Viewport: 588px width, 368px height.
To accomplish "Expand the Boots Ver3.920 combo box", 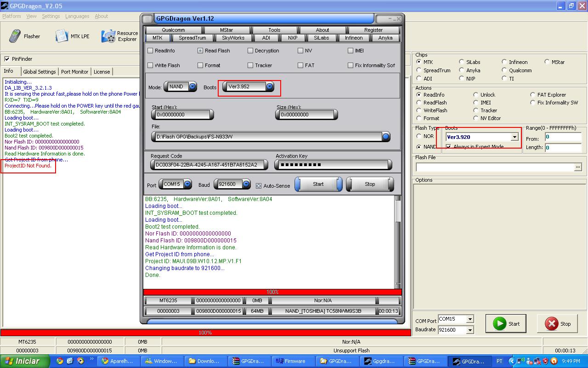I will 514,137.
